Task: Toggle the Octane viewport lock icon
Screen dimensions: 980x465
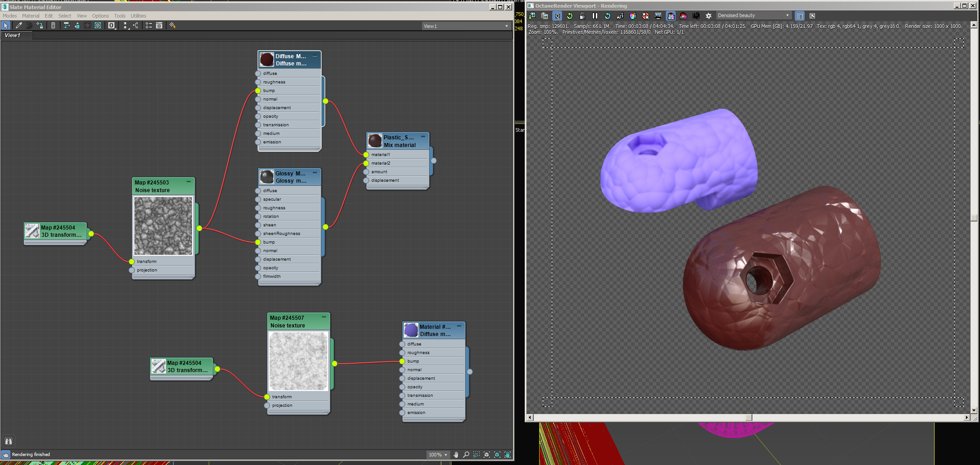Action: pyautogui.click(x=582, y=16)
